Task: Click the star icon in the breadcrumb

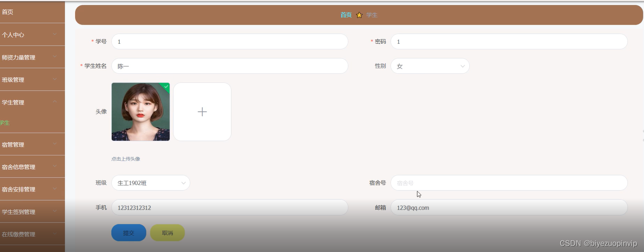Action: tap(359, 15)
